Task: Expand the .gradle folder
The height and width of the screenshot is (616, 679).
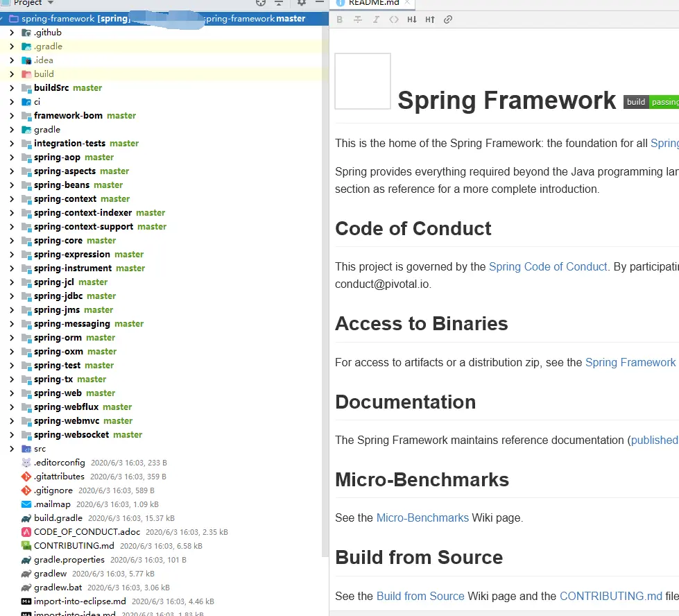Action: click(12, 46)
